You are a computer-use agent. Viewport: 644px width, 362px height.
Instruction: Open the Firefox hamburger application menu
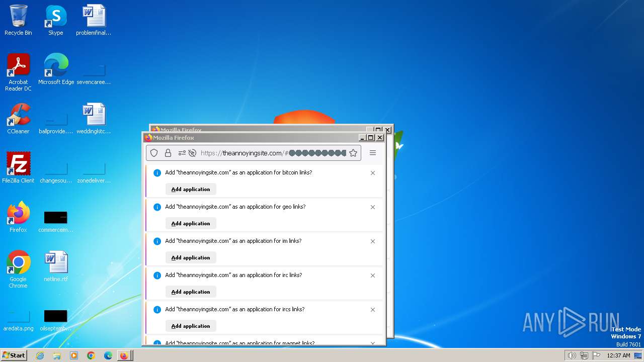(x=373, y=153)
